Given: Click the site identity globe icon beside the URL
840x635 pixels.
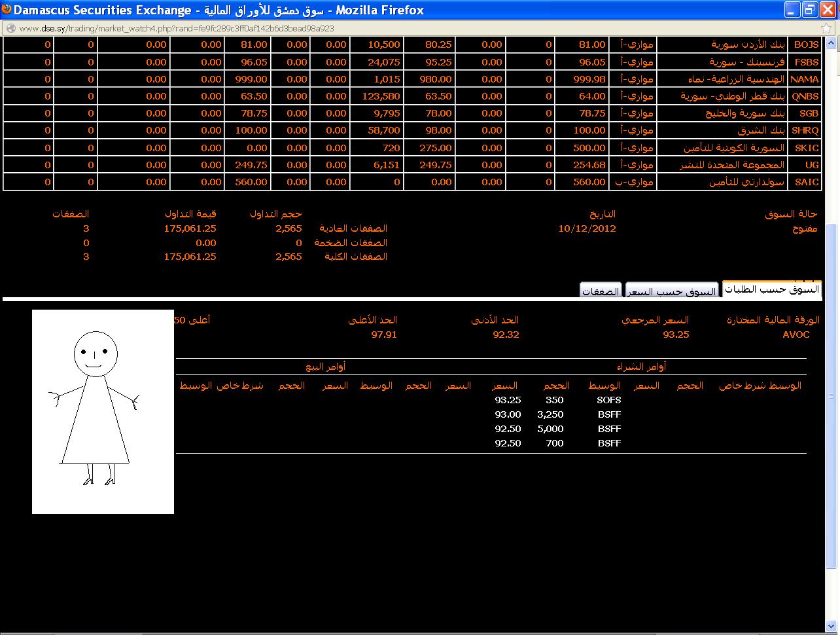Looking at the screenshot, I should pyautogui.click(x=10, y=28).
